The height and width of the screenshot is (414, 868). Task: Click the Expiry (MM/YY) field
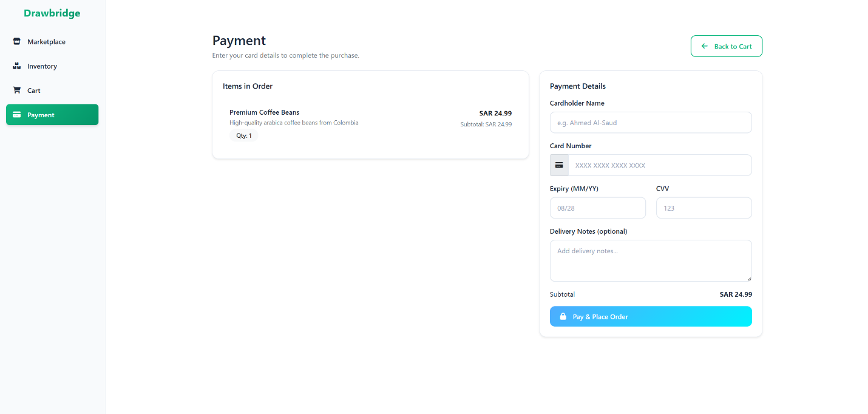[x=598, y=208]
